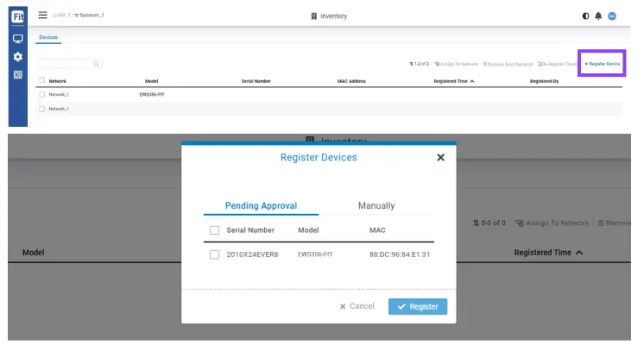Image resolution: width=644 pixels, height=352 pixels.
Task: Open the monitor icon in sidebar
Action: point(18,39)
